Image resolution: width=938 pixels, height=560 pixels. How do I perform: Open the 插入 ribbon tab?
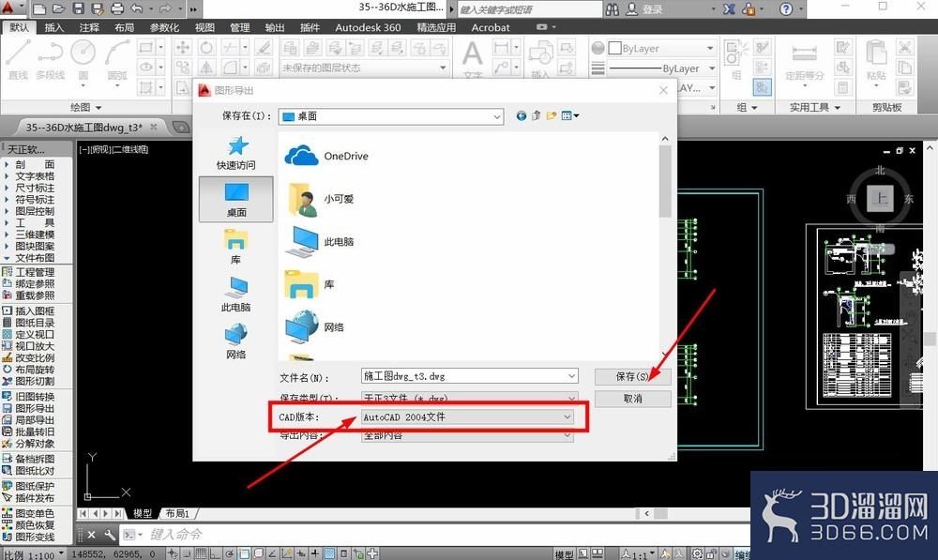point(53,27)
